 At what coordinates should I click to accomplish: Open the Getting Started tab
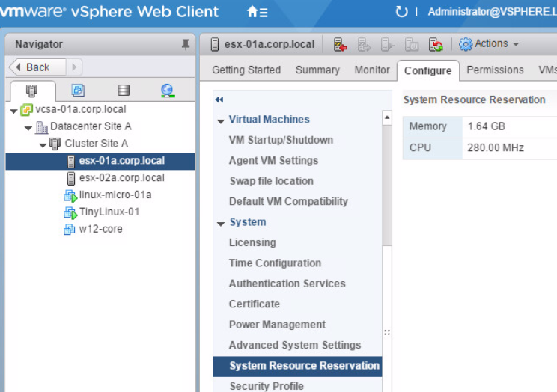coord(246,70)
